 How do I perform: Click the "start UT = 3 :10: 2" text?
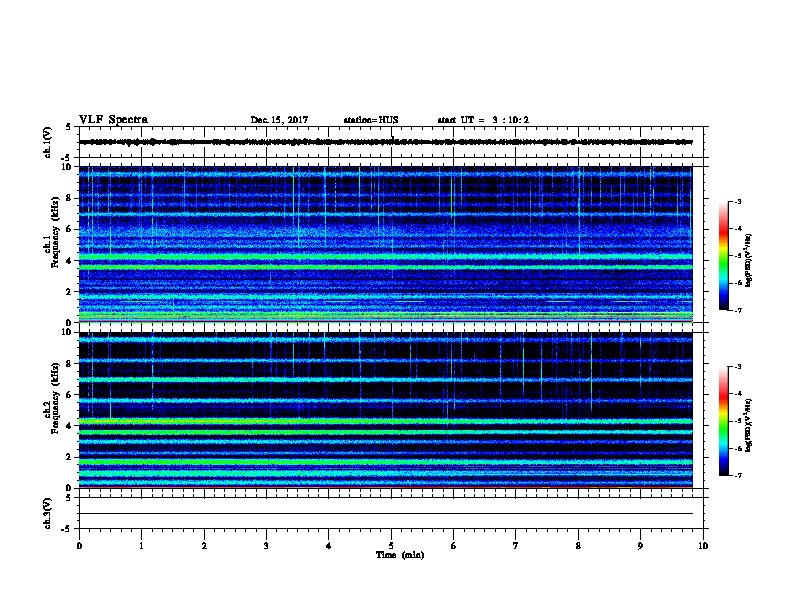483,120
